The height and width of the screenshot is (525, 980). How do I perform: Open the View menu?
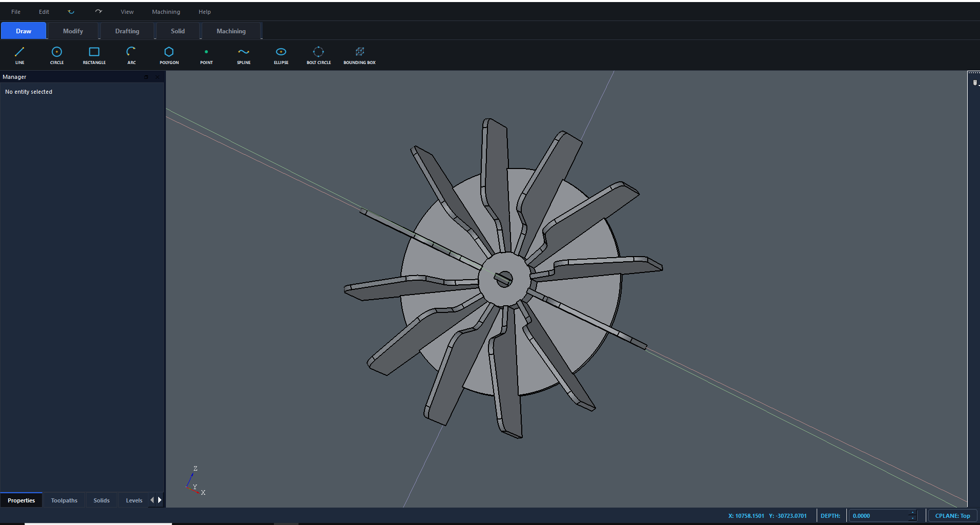[x=127, y=12]
